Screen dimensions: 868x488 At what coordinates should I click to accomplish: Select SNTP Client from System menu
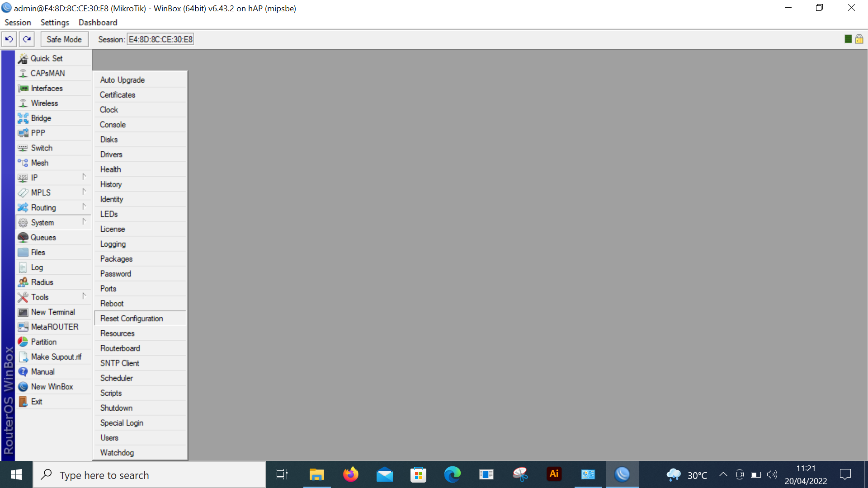140,363
